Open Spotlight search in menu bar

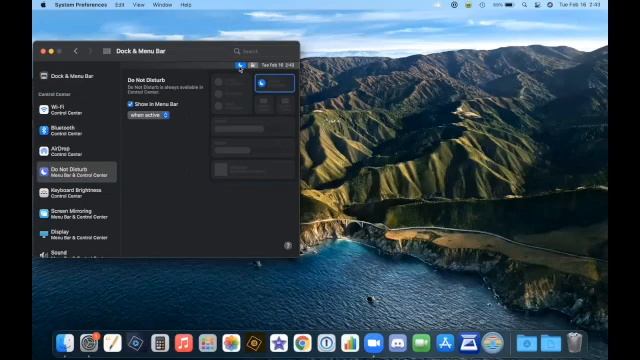click(x=524, y=5)
